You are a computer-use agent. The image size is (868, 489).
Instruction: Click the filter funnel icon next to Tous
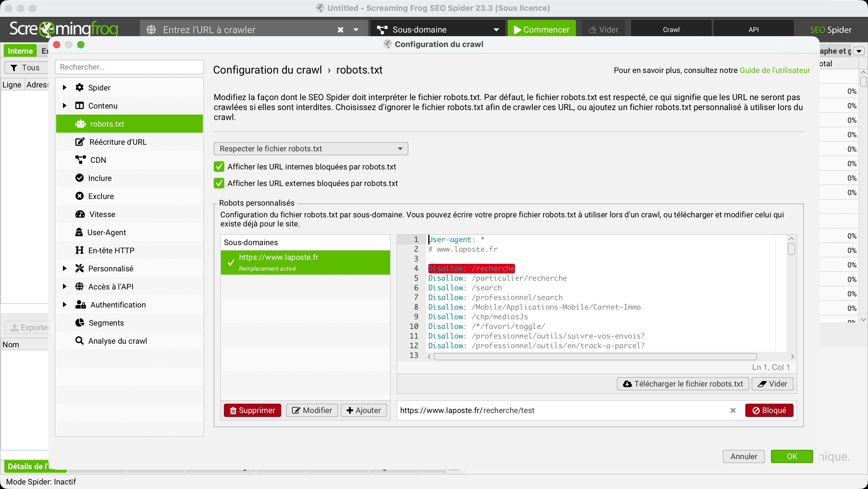coord(14,68)
